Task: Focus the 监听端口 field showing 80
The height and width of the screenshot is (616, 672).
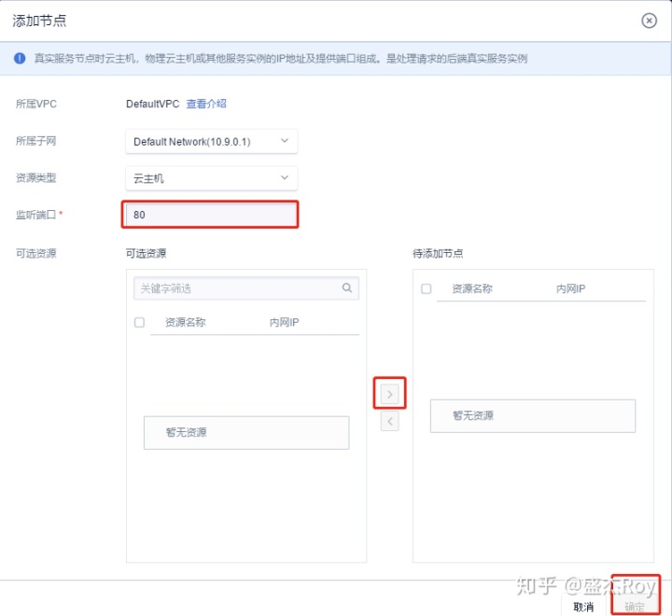Action: 210,215
